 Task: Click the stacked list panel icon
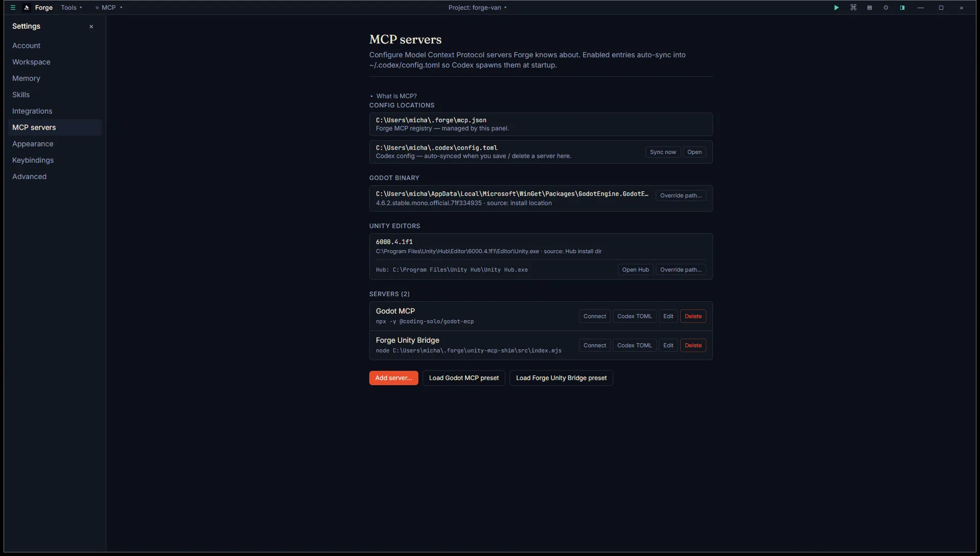pos(870,8)
